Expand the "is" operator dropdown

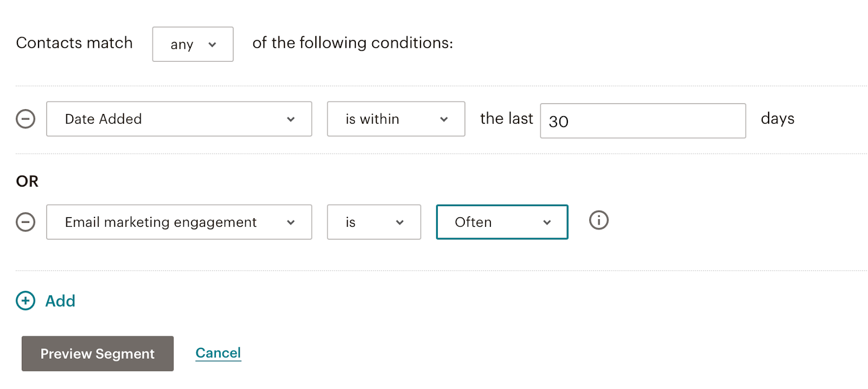[374, 222]
